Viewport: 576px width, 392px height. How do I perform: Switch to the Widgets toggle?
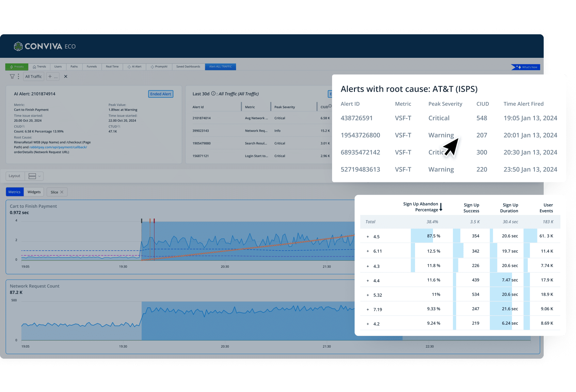34,192
